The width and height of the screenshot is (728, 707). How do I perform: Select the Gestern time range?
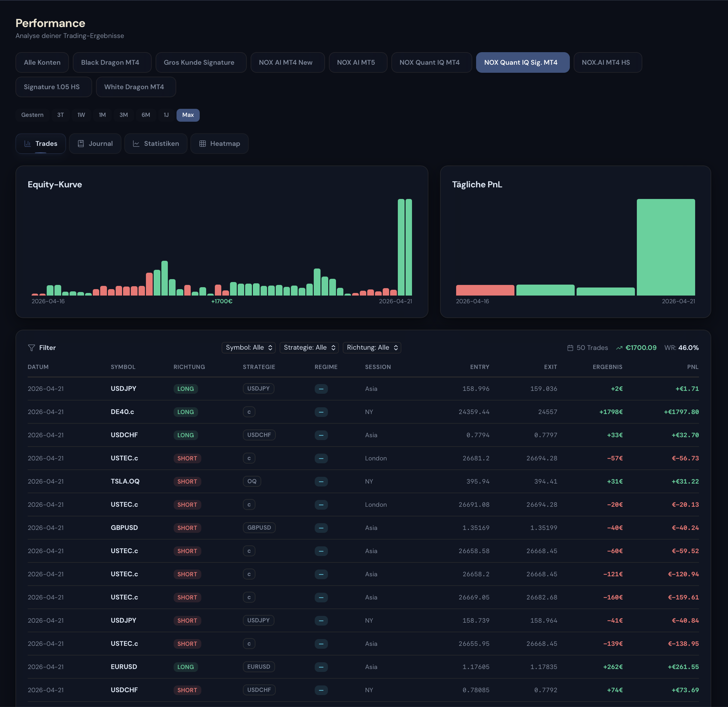point(32,115)
